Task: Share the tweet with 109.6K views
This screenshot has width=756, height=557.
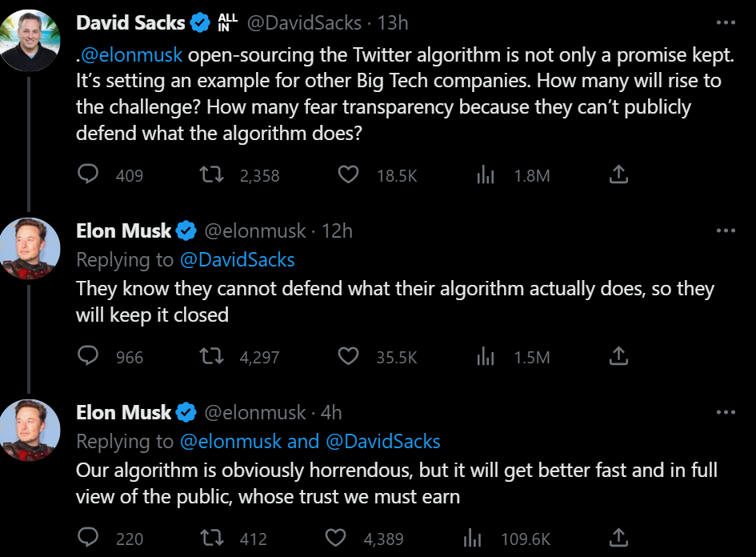Action: (x=618, y=538)
